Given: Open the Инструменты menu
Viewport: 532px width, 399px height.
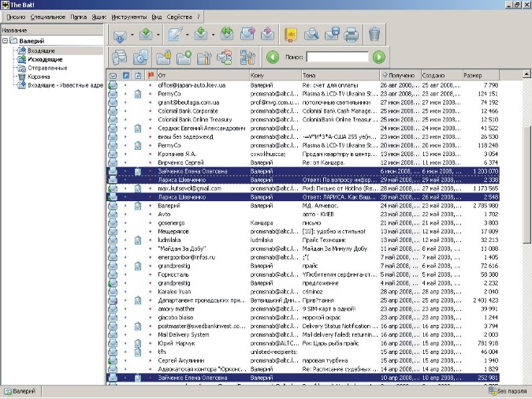Looking at the screenshot, I should tap(129, 17).
